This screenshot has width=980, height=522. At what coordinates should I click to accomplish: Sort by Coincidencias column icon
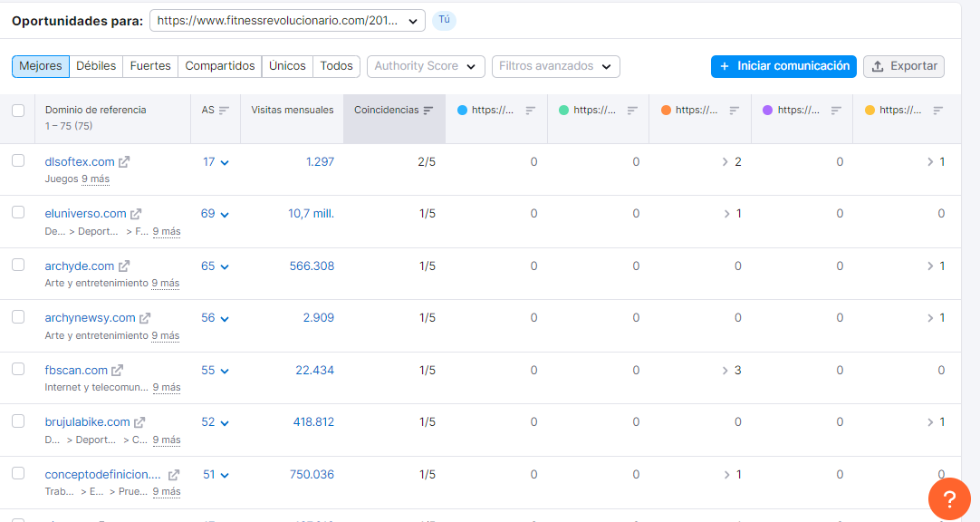coord(428,111)
